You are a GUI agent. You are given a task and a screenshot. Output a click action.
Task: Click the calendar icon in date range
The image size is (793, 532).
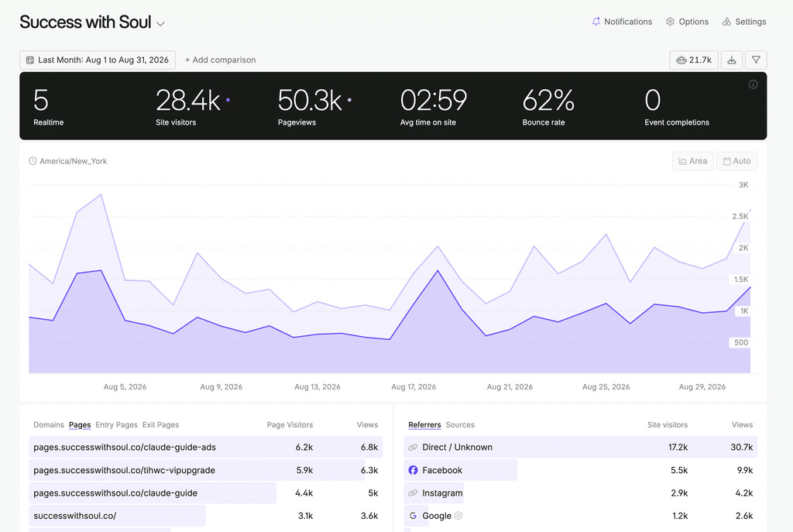(30, 60)
